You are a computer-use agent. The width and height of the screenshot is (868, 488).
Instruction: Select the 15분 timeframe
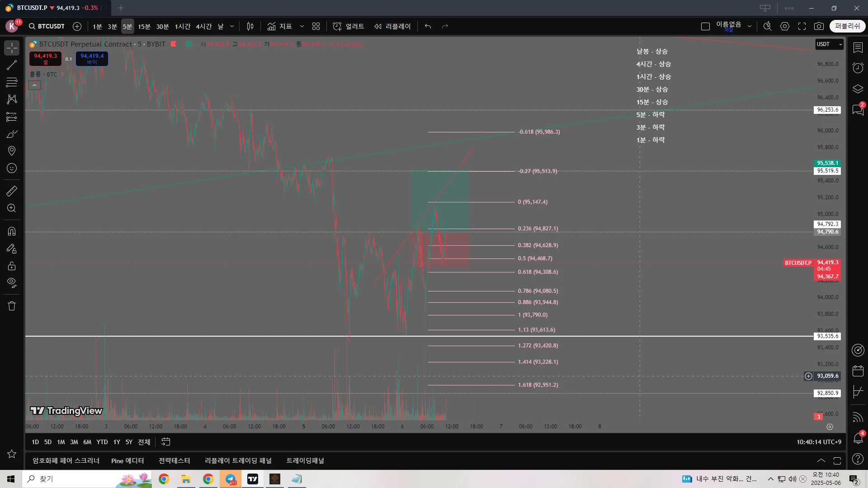point(144,26)
